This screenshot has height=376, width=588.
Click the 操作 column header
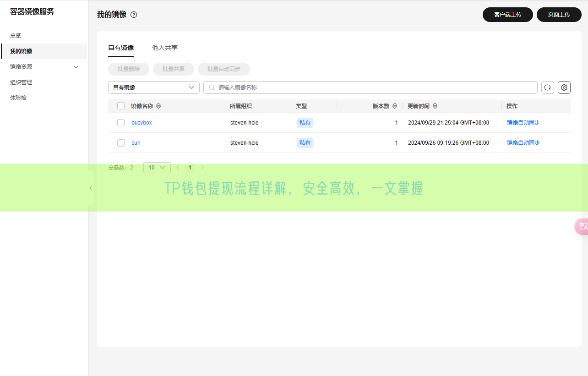(512, 106)
